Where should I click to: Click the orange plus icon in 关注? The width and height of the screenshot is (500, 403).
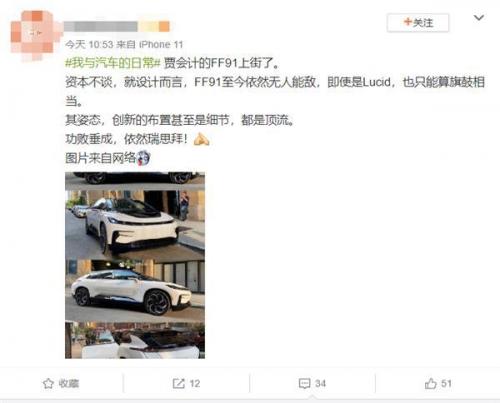(x=407, y=22)
